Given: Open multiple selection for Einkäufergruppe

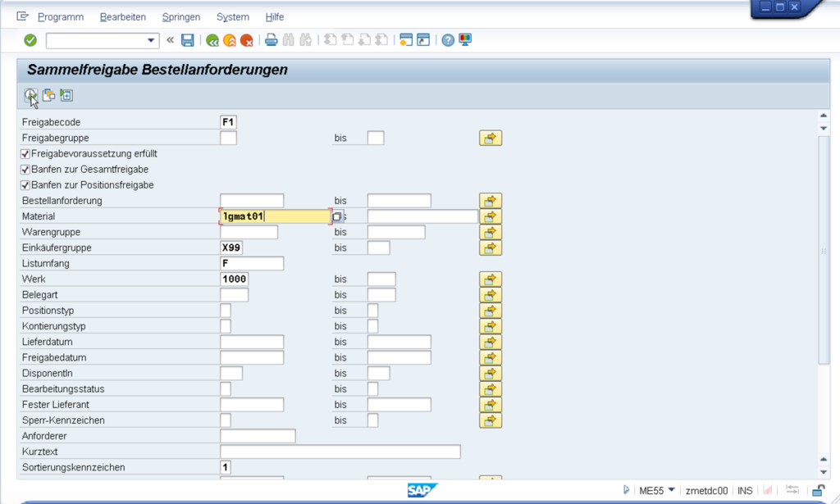Looking at the screenshot, I should 491,247.
